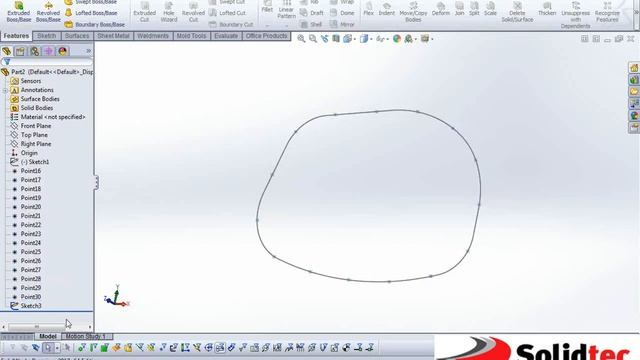Select Move/Copy Bodies tool
Image resolution: width=640 pixels, height=360 pixels.
coord(413,12)
